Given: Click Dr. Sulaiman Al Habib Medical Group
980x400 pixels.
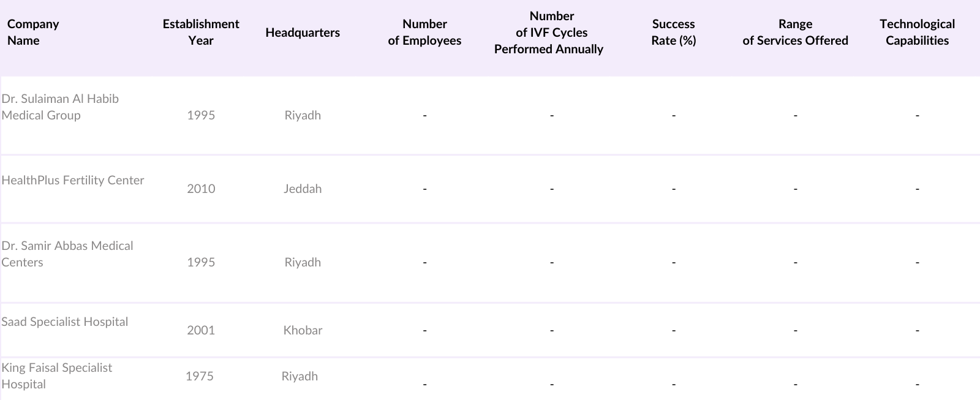Looking at the screenshot, I should click(60, 107).
